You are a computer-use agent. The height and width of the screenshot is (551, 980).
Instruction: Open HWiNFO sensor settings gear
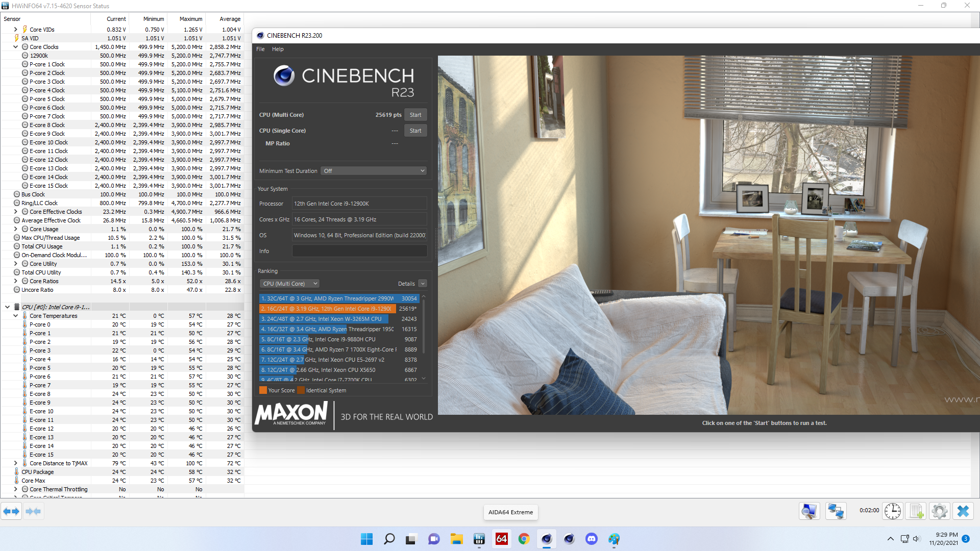click(940, 511)
